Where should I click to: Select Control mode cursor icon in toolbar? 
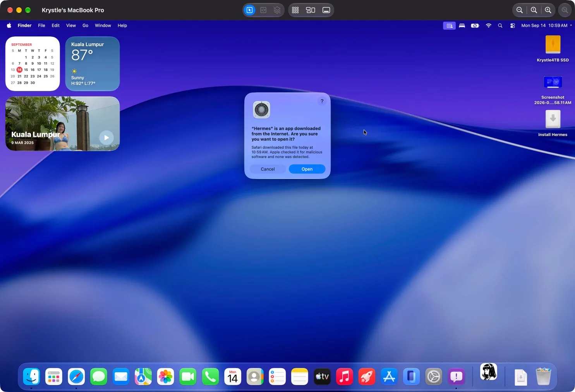pos(250,10)
